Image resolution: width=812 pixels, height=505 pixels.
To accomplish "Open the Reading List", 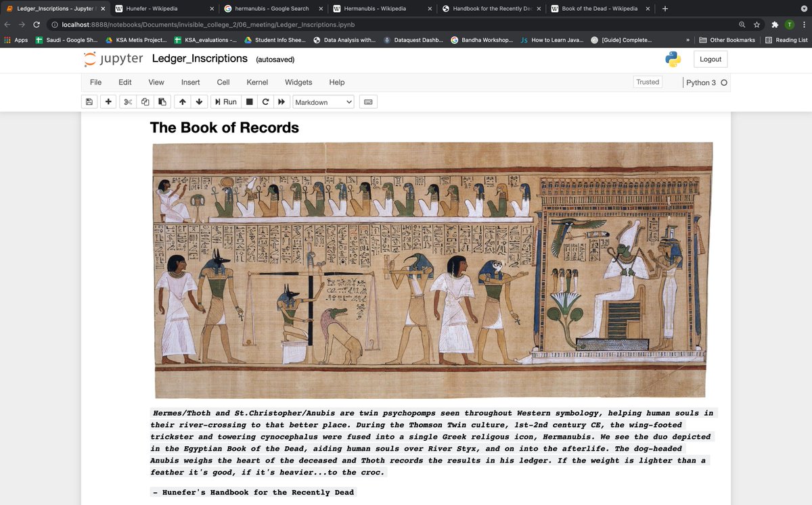I will click(x=786, y=40).
